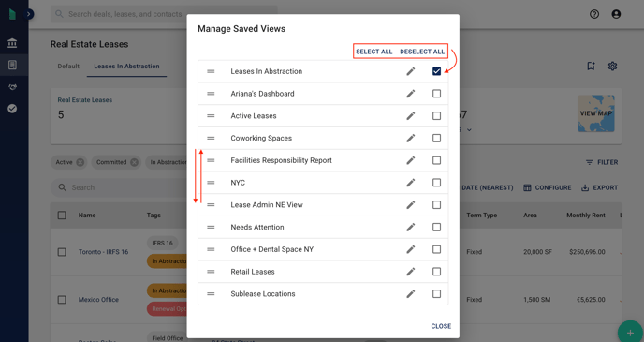Viewport: 644px width, 342px height.
Task: Edit Lease Admin NE View name
Action: [410, 204]
